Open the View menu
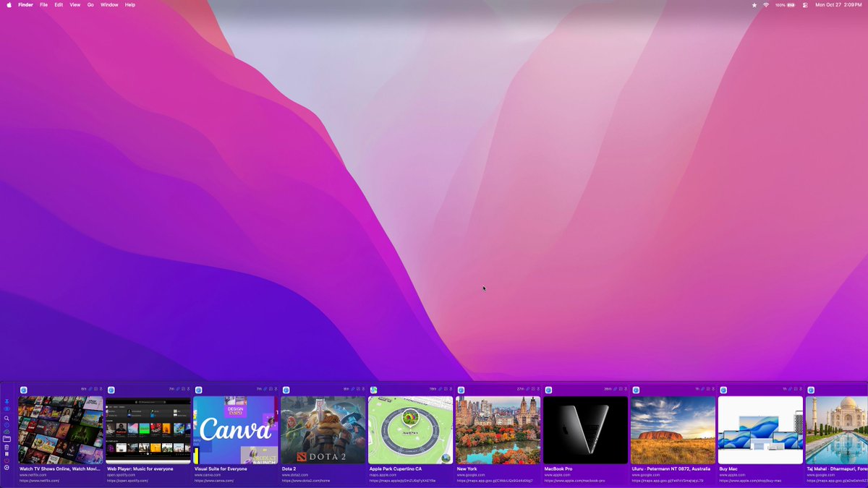Image resolution: width=868 pixels, height=488 pixels. 75,4
